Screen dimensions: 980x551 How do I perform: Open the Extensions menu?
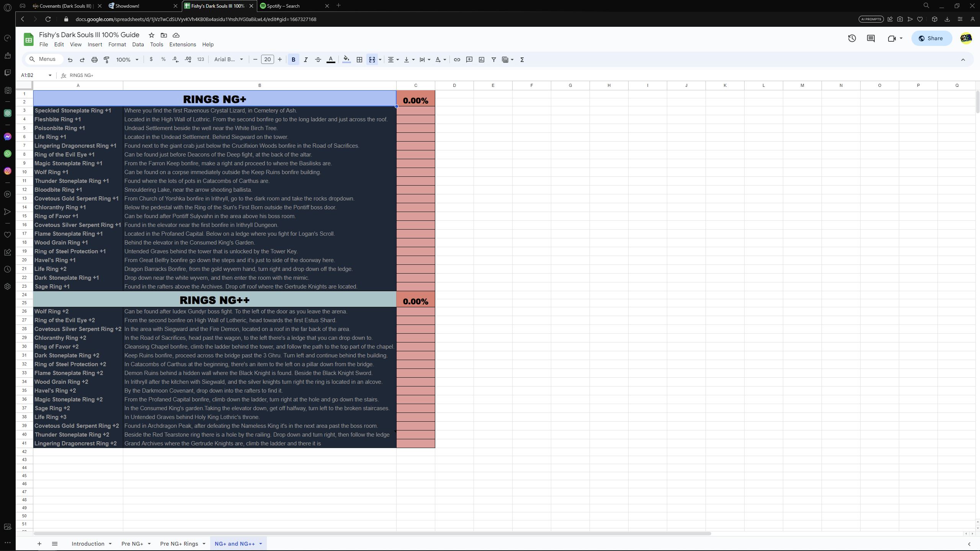pos(182,44)
